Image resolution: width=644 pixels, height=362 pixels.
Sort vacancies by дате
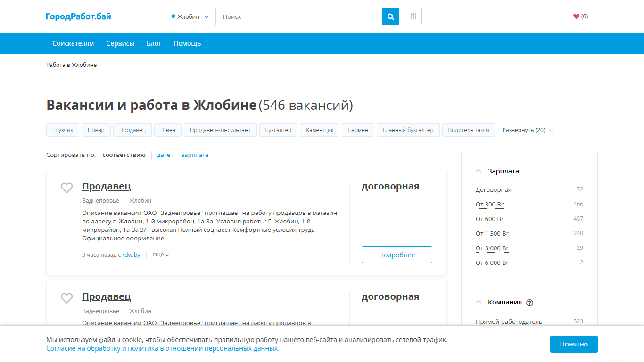click(x=164, y=155)
